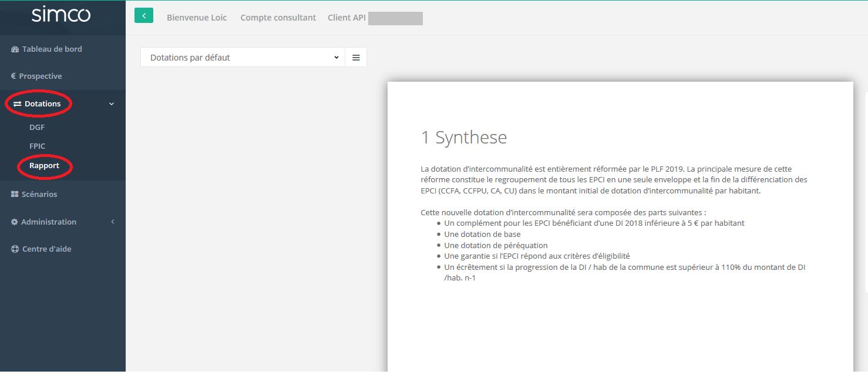Click the euro icon beside Prospective
The image size is (868, 381).
click(x=13, y=76)
